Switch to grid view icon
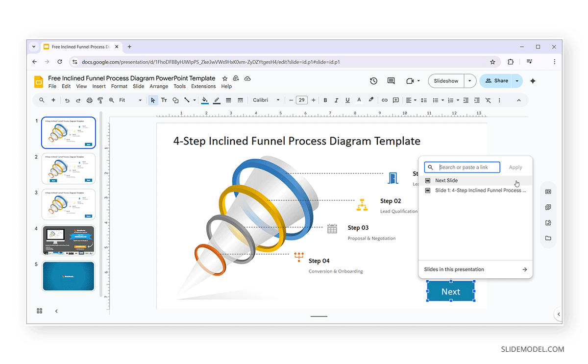The image size is (588, 364). pos(40,311)
